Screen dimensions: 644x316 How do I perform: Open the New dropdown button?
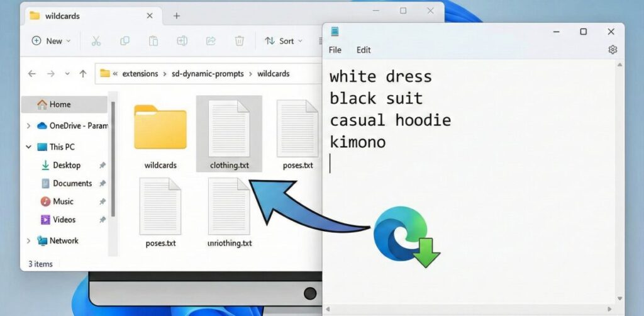52,41
